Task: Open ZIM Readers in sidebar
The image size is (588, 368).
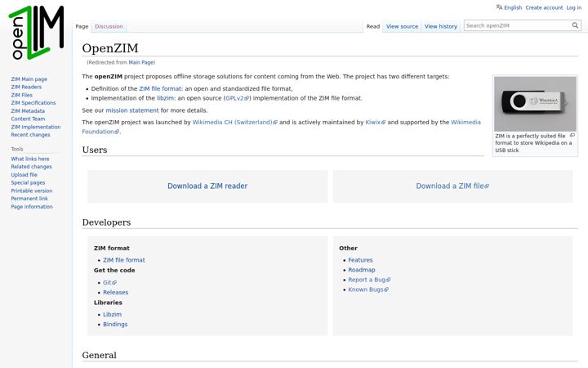Action: click(26, 88)
